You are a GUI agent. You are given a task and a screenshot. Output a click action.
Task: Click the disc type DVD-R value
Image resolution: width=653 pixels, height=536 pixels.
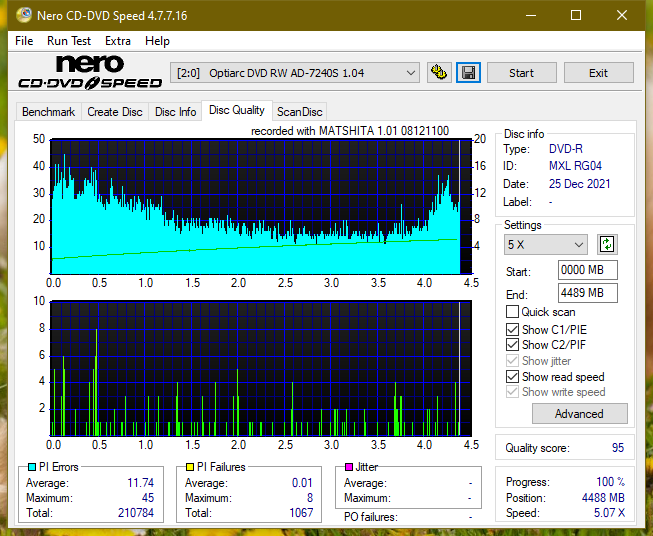coord(566,149)
